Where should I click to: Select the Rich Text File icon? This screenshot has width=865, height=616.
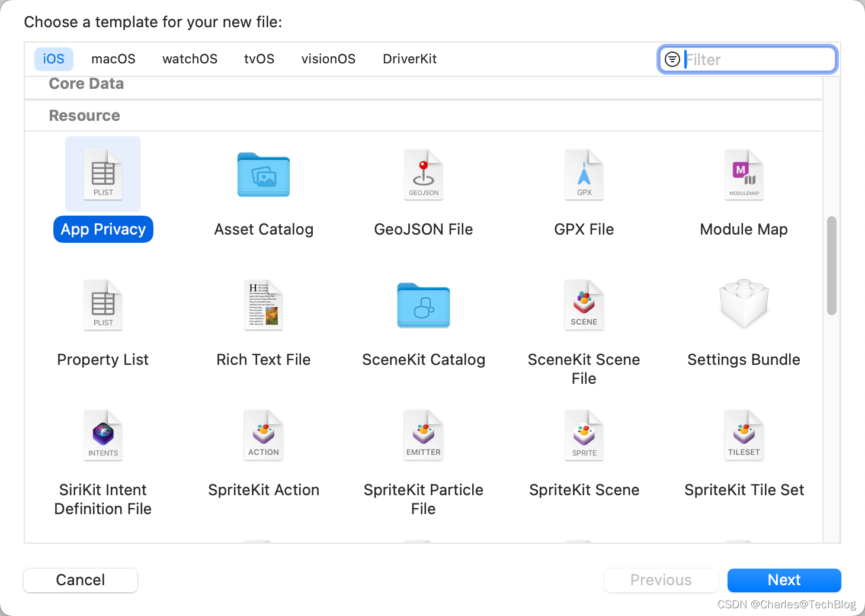[x=264, y=304]
